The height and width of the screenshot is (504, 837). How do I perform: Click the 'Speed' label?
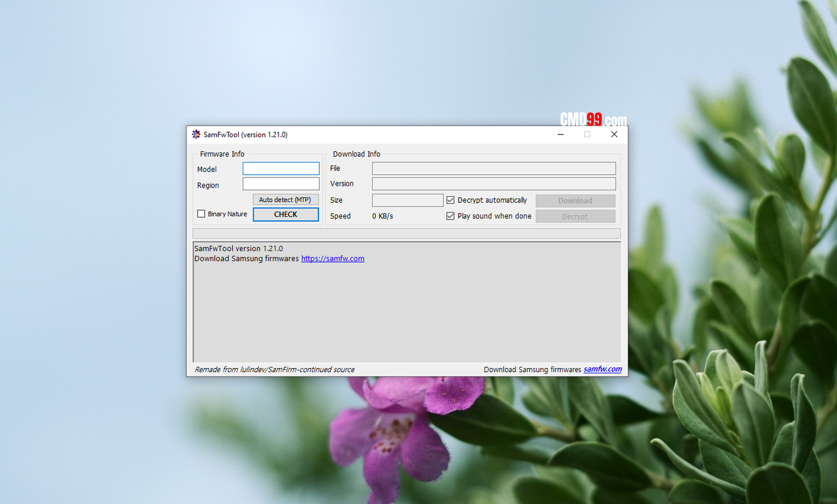click(x=340, y=216)
